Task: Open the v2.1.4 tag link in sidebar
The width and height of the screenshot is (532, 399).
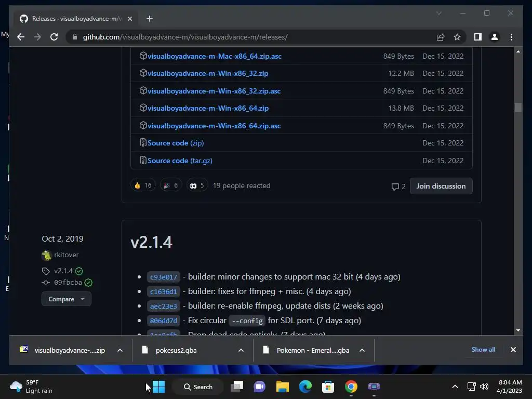Action: click(x=63, y=271)
